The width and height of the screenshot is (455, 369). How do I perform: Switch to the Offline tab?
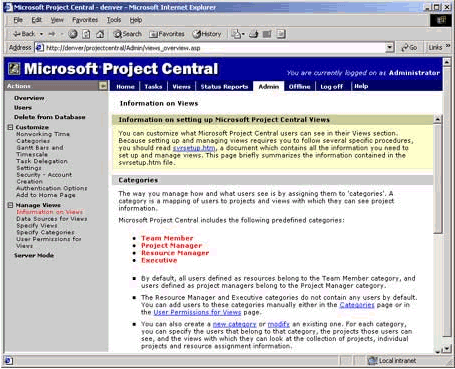[x=299, y=87]
